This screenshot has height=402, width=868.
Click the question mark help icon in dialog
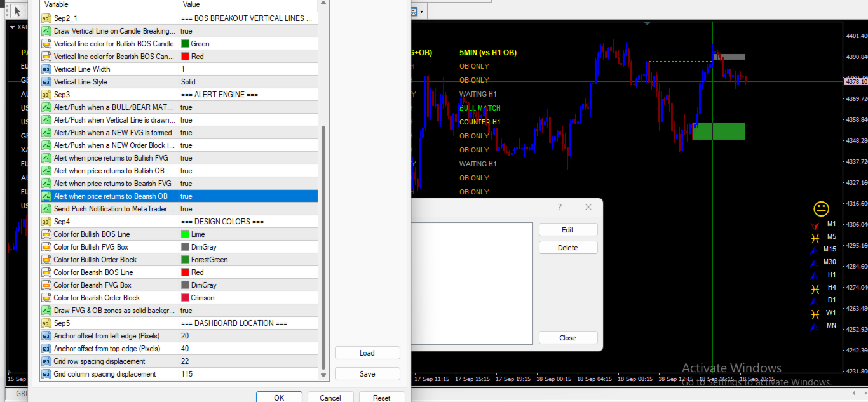(560, 207)
